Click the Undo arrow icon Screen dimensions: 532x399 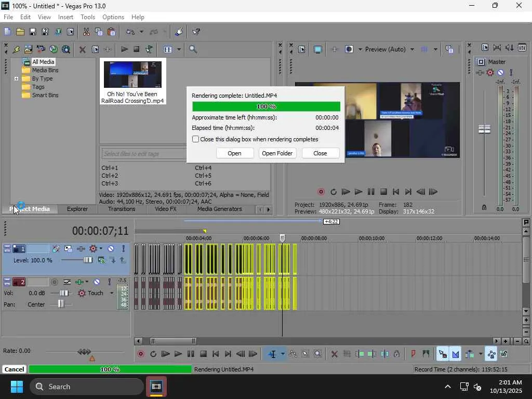pyautogui.click(x=130, y=32)
